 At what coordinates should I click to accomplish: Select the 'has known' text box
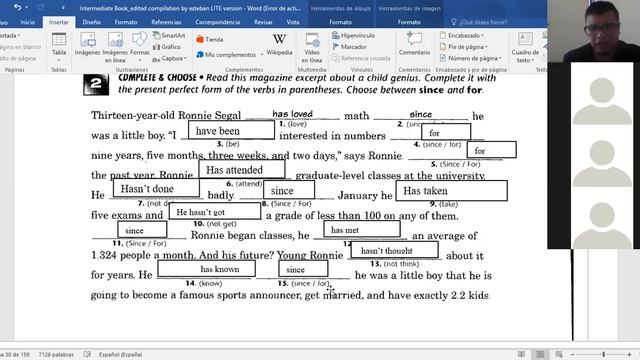click(x=207, y=269)
